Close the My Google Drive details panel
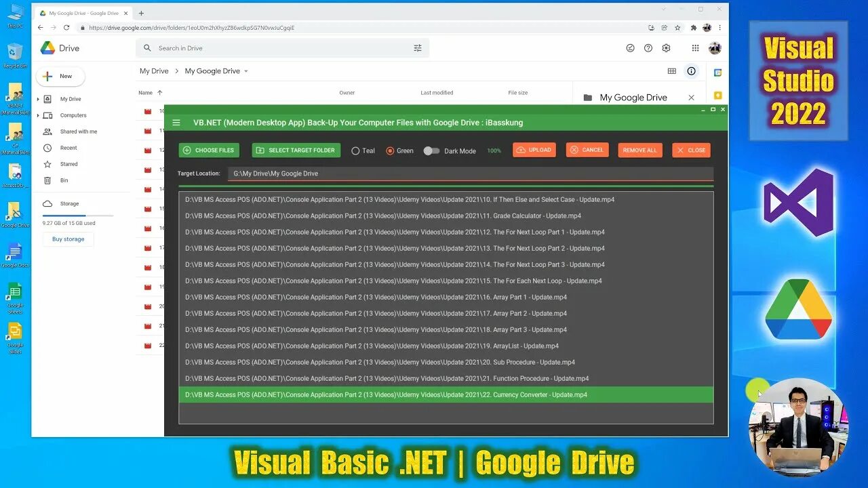This screenshot has height=488, width=868. point(691,98)
